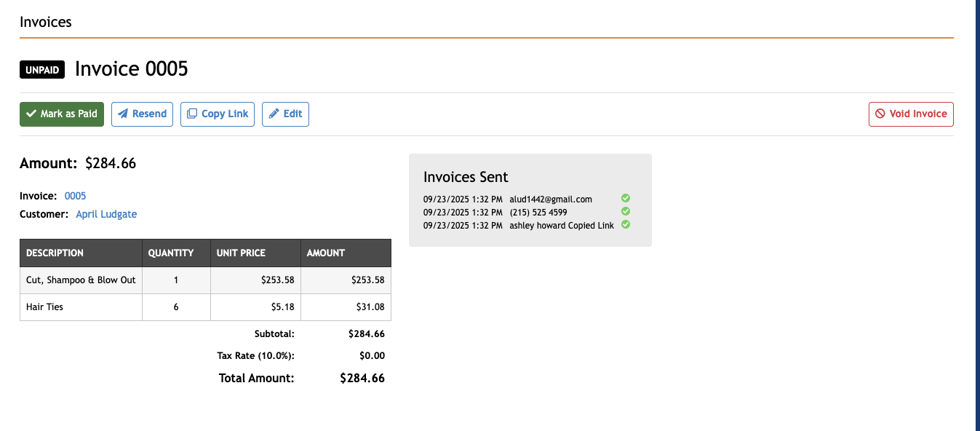This screenshot has width=980, height=431.
Task: Click the Total Amount $284.66 value
Action: point(362,379)
